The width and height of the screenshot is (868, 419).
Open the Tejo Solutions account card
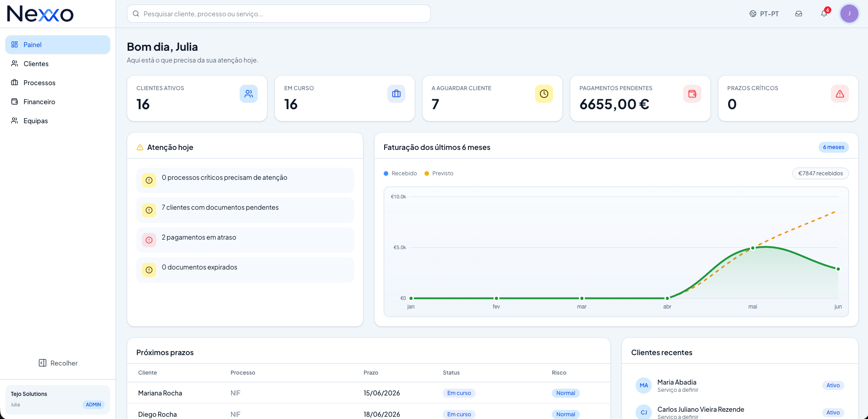pos(58,400)
